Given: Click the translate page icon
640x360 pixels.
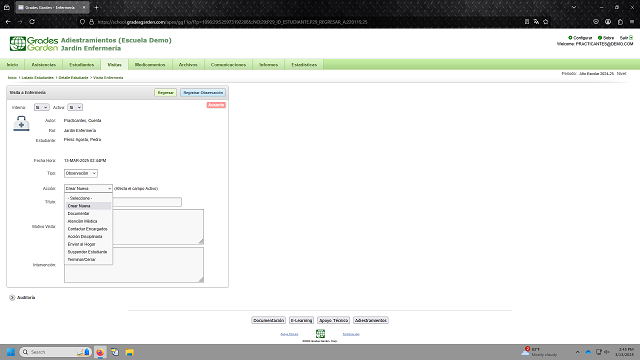Looking at the screenshot, I should [536, 22].
